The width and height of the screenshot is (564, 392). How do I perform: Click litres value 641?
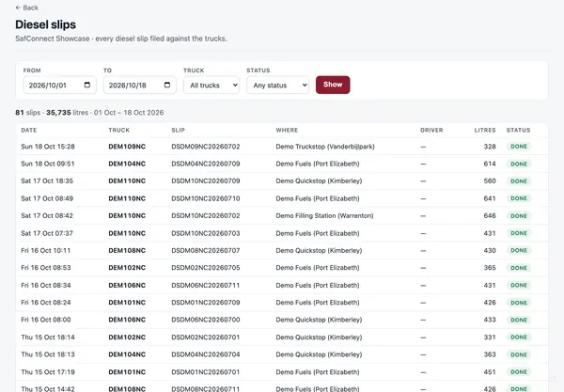tap(490, 198)
